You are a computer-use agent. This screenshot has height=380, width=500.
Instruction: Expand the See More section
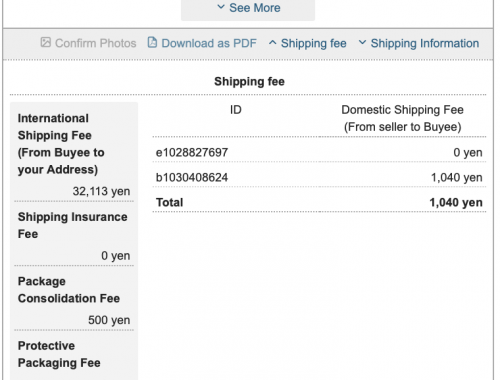click(248, 8)
